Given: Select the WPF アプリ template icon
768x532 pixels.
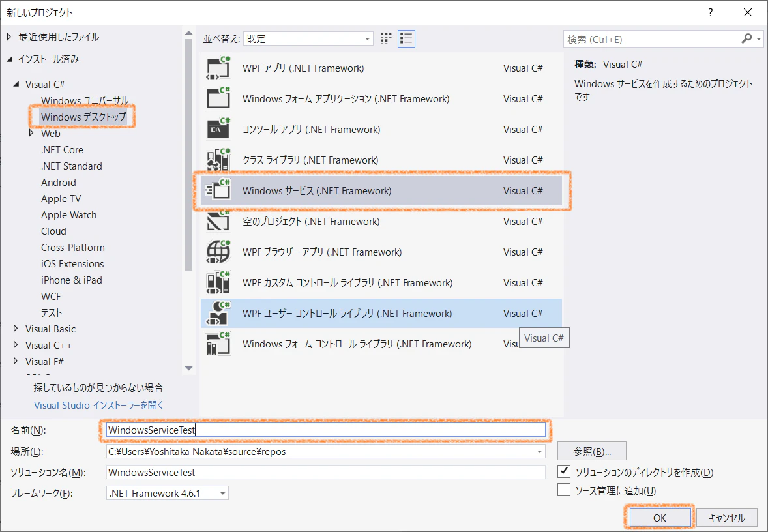Looking at the screenshot, I should [218, 68].
